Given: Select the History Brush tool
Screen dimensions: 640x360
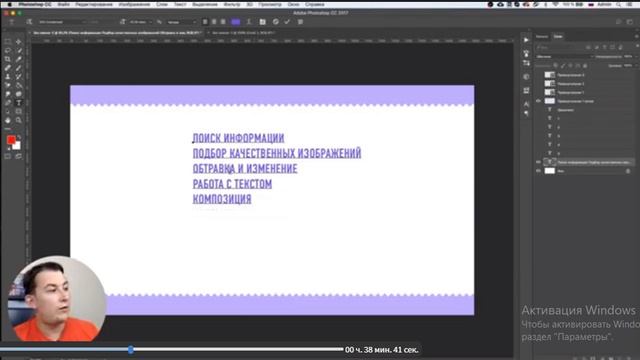Looking at the screenshot, I should click(19, 76).
